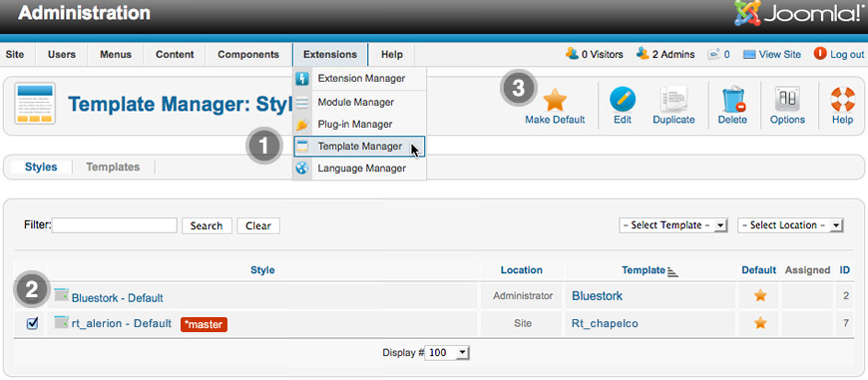The height and width of the screenshot is (380, 868).
Task: Expand the Display # count dropdown
Action: (447, 353)
